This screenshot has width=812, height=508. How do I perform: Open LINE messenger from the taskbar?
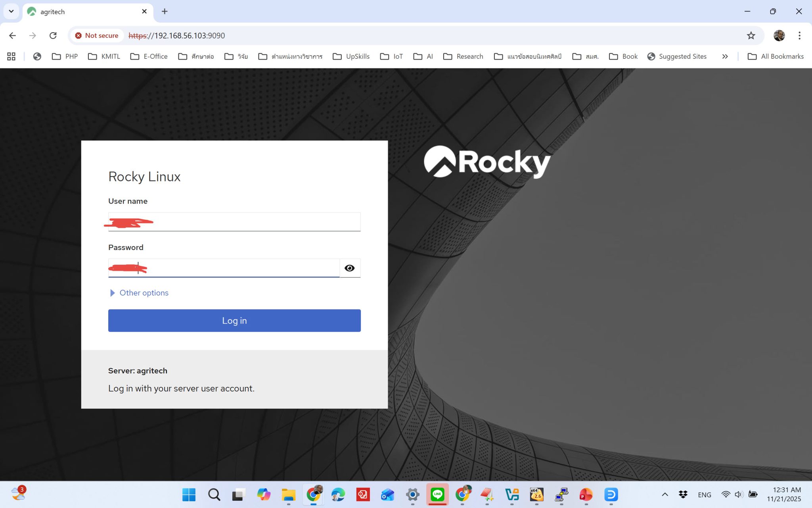[438, 495]
